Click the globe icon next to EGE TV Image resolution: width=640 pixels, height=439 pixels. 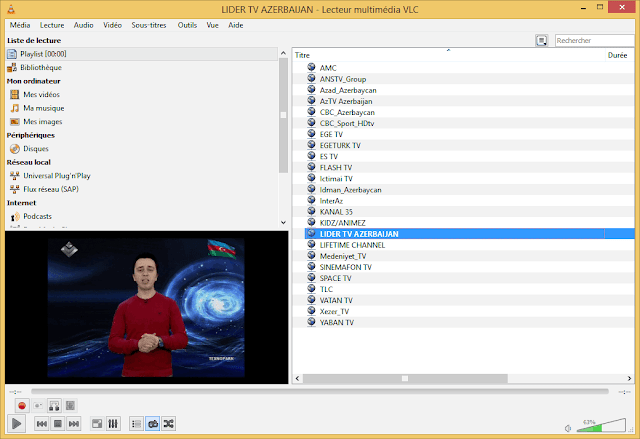click(311, 133)
